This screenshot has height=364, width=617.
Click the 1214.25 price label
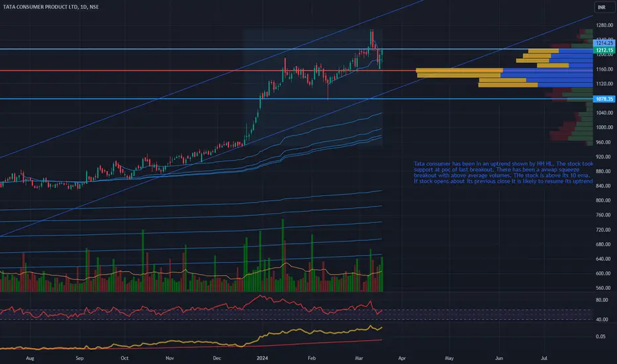[x=604, y=43]
